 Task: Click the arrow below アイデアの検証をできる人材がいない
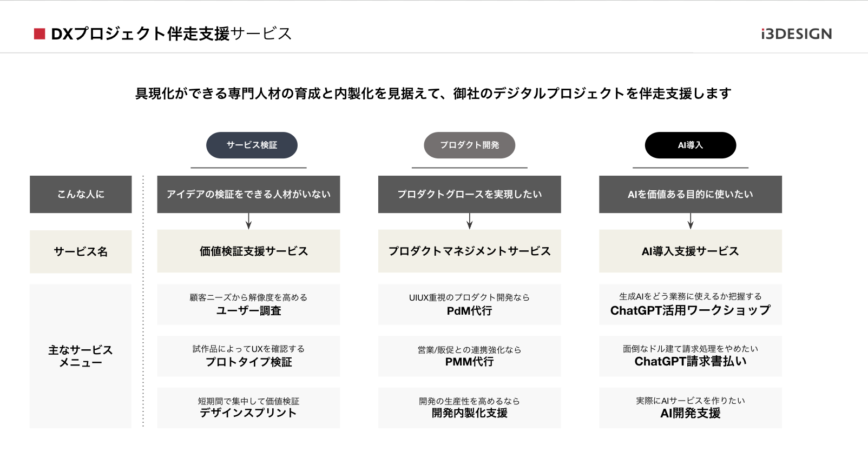click(248, 221)
